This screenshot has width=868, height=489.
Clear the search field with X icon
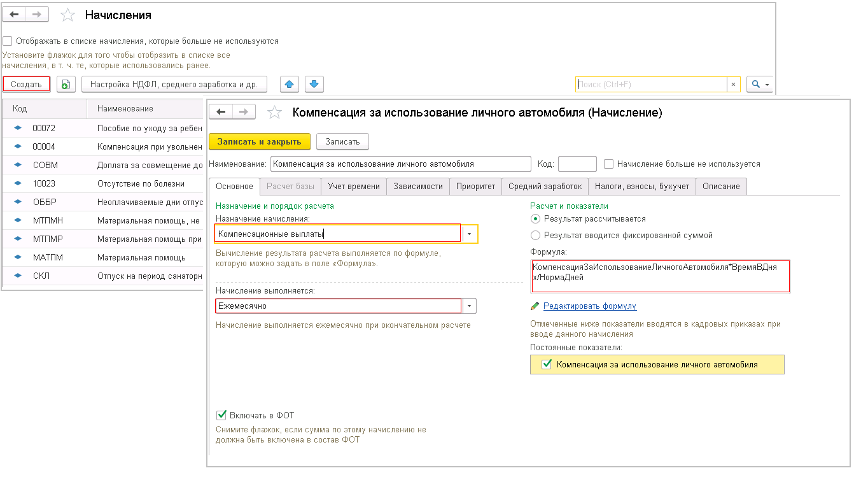733,84
